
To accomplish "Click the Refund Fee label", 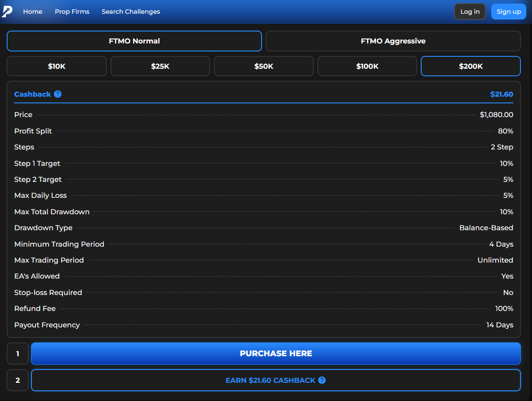I will (35, 308).
